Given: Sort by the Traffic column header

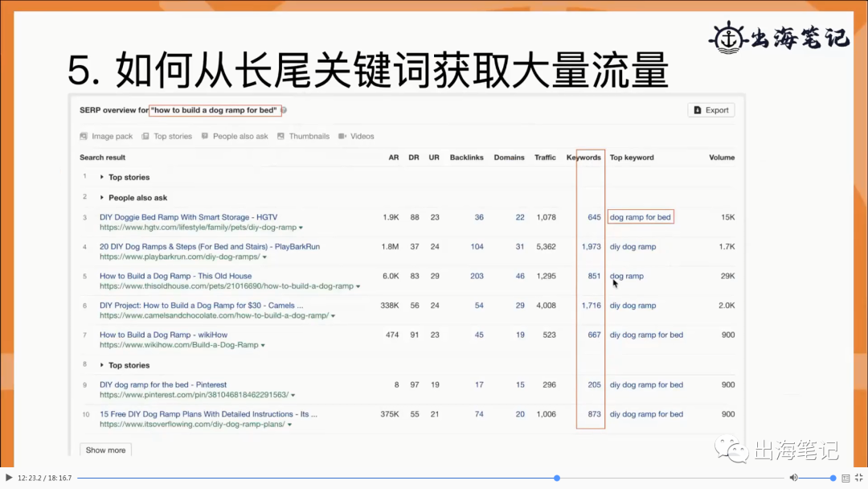Looking at the screenshot, I should coord(545,158).
